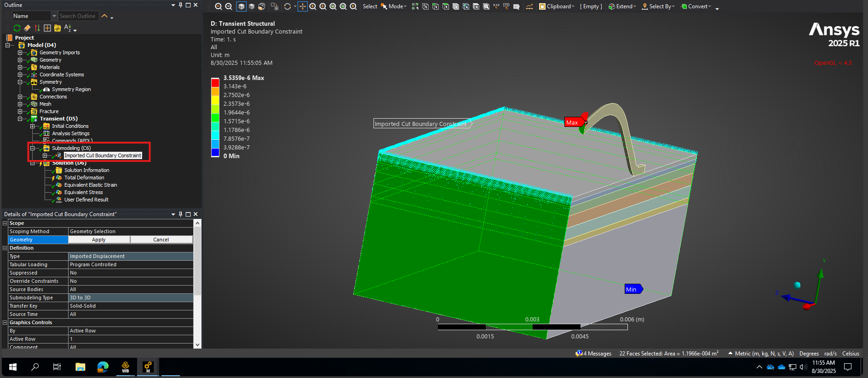Enable the Edge selection filter

pyautogui.click(x=436, y=6)
